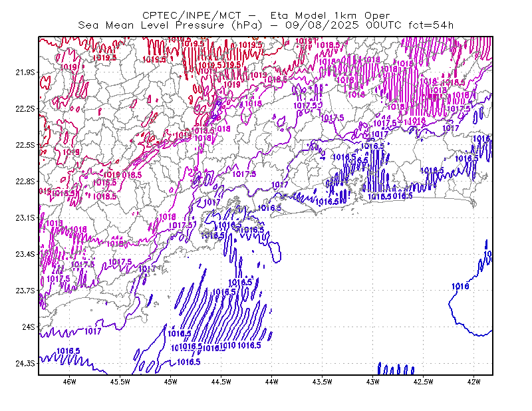Click the 23.4S latitude axis label

25,254
